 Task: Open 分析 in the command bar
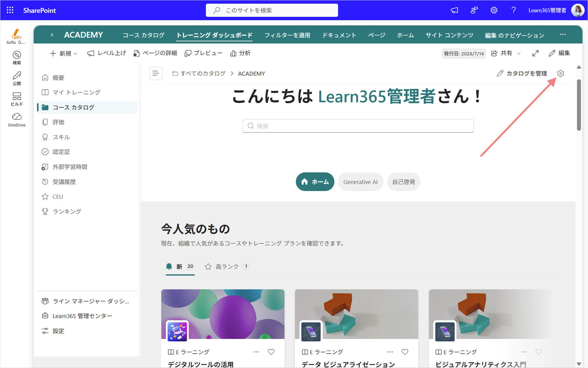(x=240, y=53)
